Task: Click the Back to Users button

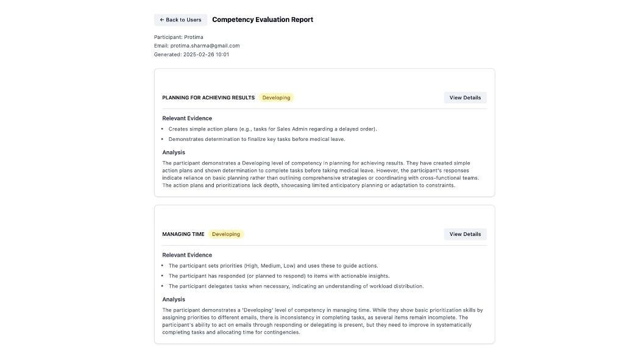Action: tap(180, 20)
